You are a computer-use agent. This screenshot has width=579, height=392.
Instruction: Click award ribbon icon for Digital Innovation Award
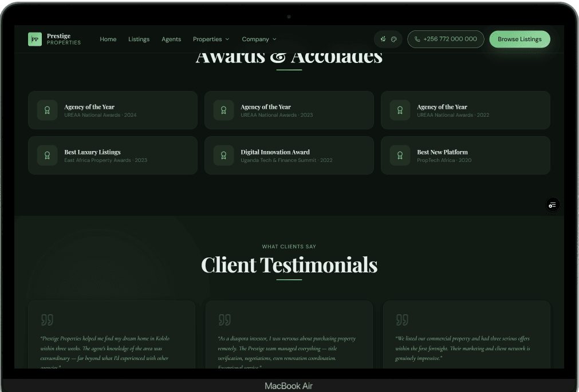pos(223,156)
